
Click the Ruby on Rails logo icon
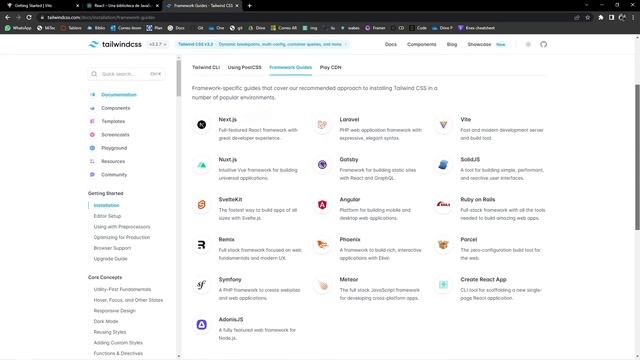pyautogui.click(x=443, y=204)
